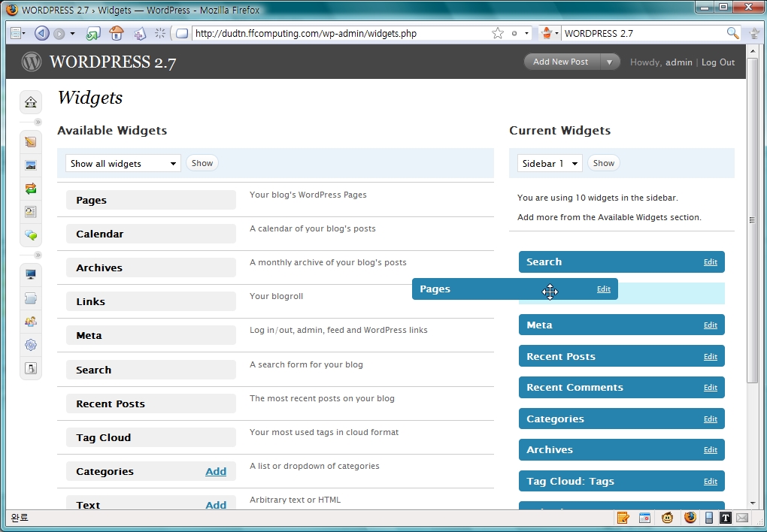Open the Media picture icon in sidebar
This screenshot has height=532, width=767.
point(31,165)
